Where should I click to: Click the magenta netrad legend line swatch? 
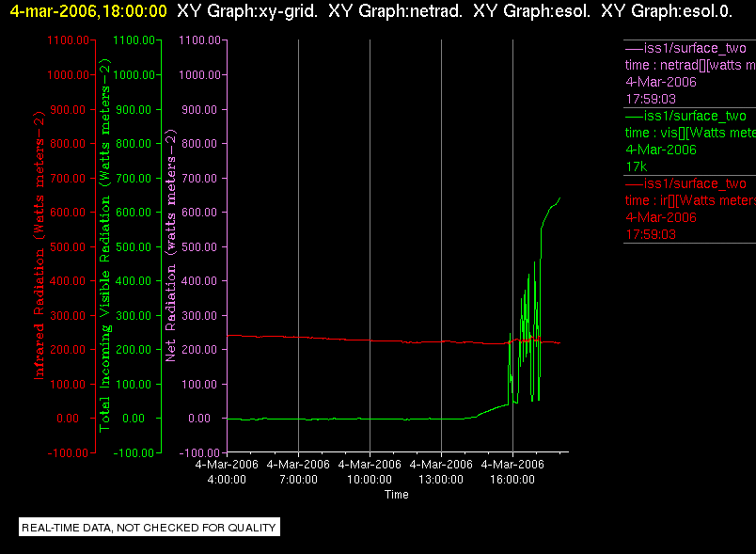(634, 49)
